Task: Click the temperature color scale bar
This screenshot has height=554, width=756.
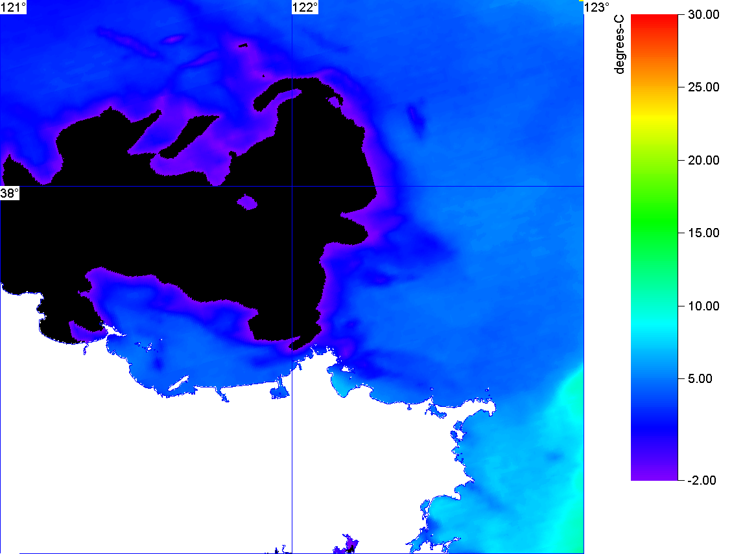Action: point(654,248)
